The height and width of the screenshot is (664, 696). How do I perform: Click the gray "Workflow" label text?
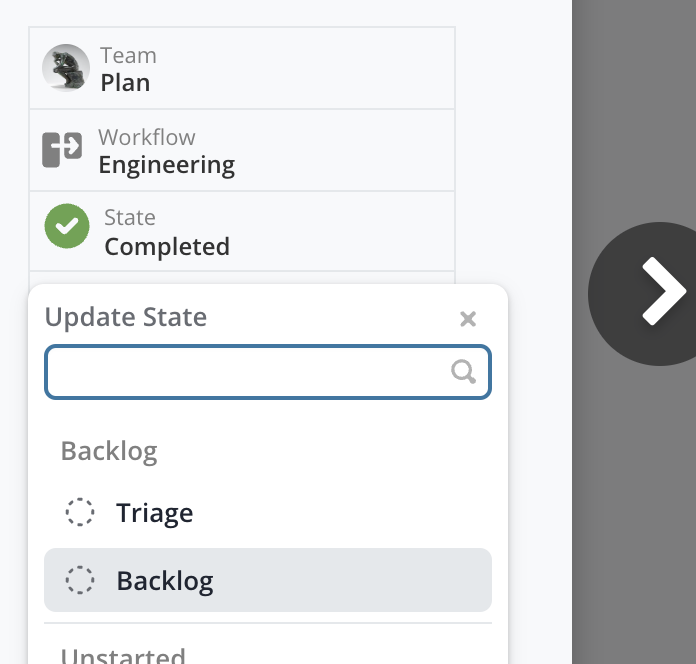pyautogui.click(x=147, y=138)
